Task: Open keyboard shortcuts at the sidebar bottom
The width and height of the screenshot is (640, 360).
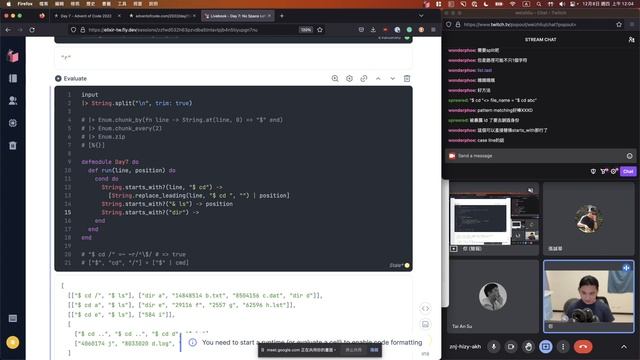Action: 13,318
